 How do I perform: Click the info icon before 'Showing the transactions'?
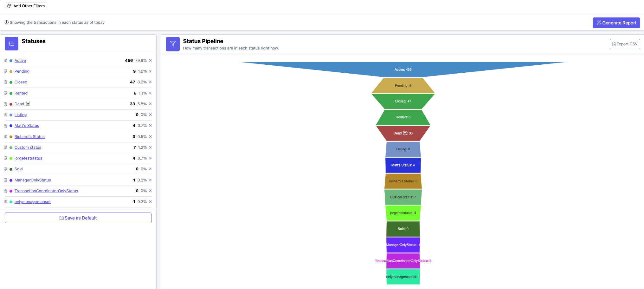[7, 23]
